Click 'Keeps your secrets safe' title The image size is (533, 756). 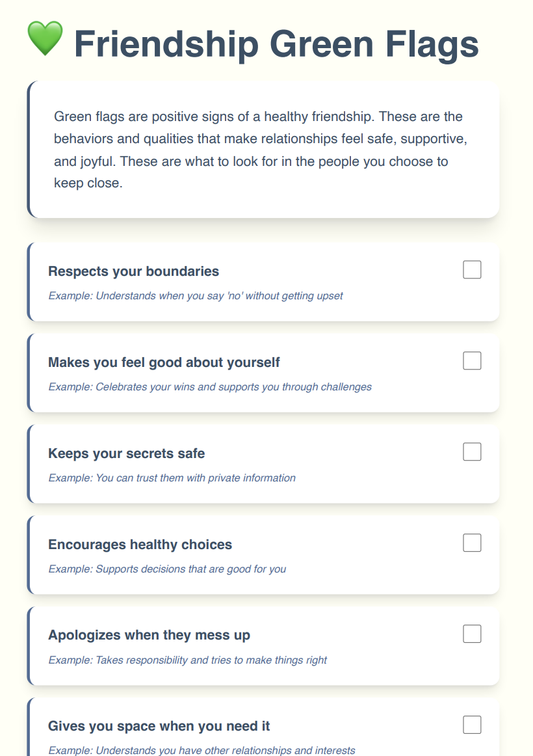126,453
